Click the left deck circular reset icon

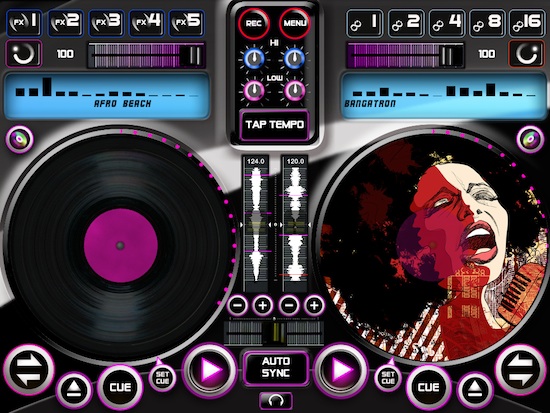pyautogui.click(x=24, y=54)
